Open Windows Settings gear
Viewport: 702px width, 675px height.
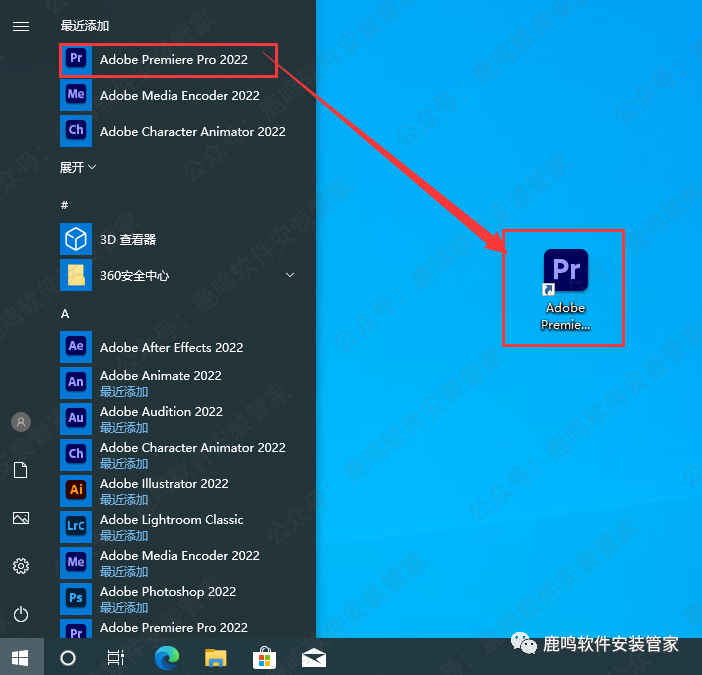[x=21, y=566]
